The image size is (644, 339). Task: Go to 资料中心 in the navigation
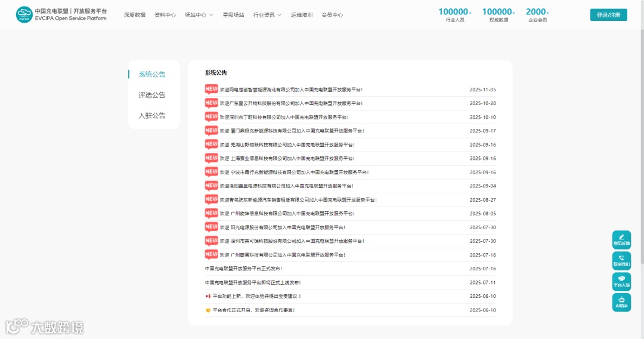point(165,15)
